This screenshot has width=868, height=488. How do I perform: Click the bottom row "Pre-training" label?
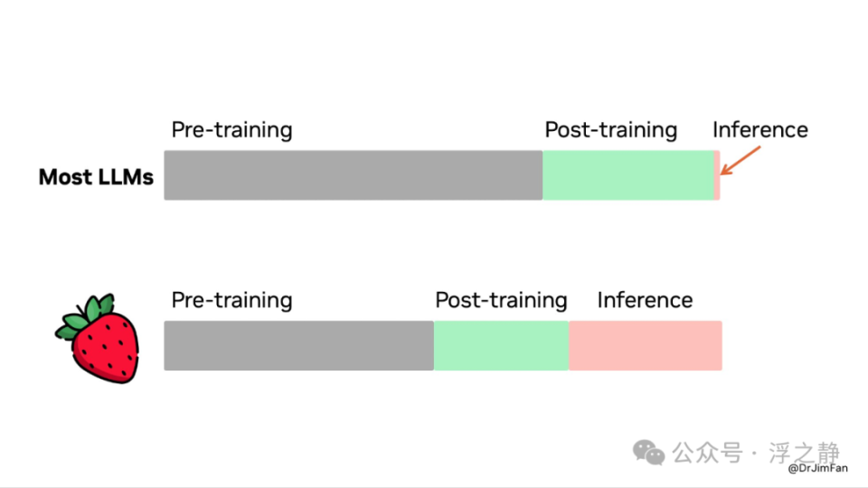click(232, 301)
